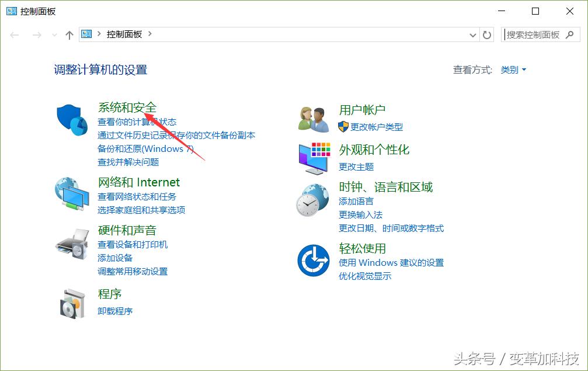This screenshot has height=371, width=588.
Task: Open 时钟、语言和区域 category
Action: 386,187
